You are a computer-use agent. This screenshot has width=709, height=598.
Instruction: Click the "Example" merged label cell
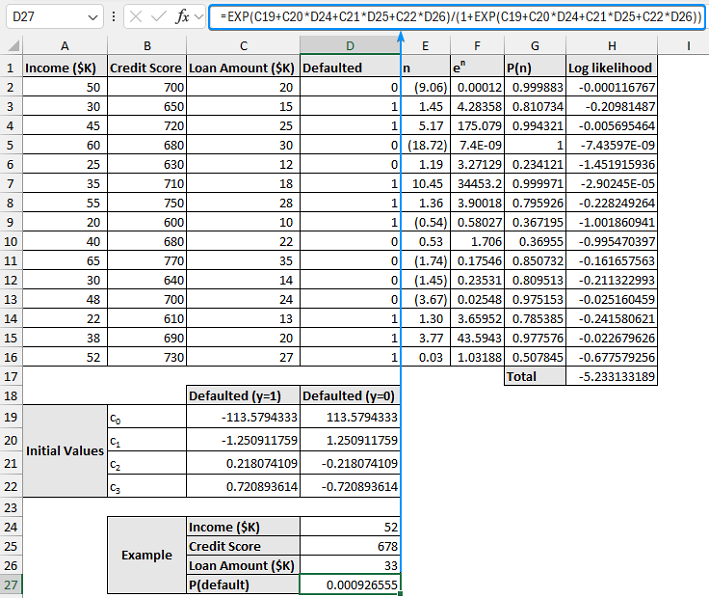point(146,555)
